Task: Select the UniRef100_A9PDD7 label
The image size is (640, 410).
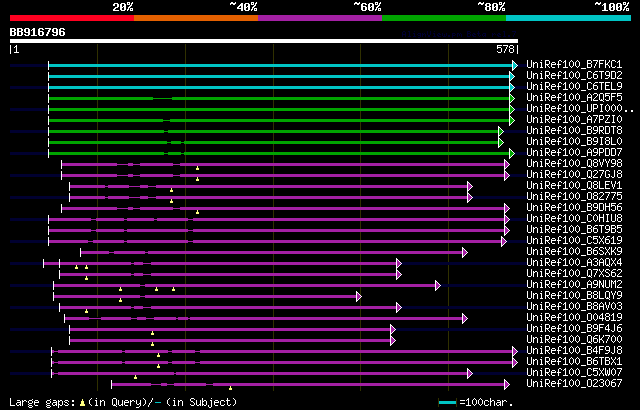Action: tap(574, 153)
